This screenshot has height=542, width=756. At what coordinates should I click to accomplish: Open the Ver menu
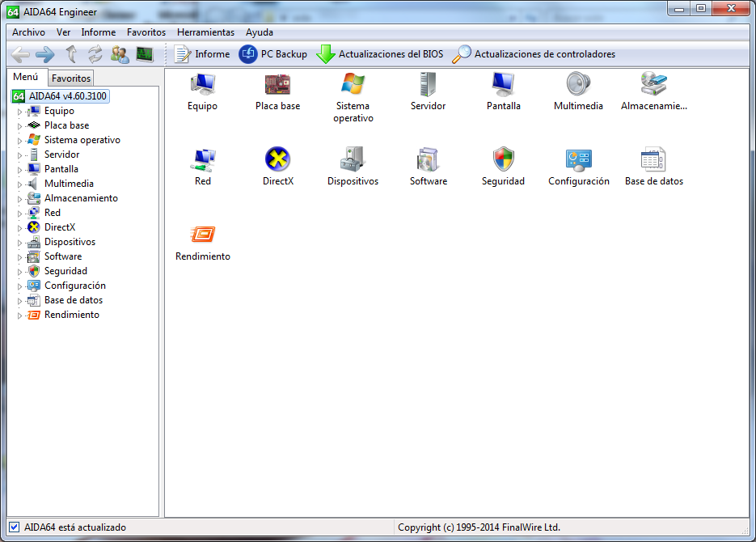[x=63, y=32]
